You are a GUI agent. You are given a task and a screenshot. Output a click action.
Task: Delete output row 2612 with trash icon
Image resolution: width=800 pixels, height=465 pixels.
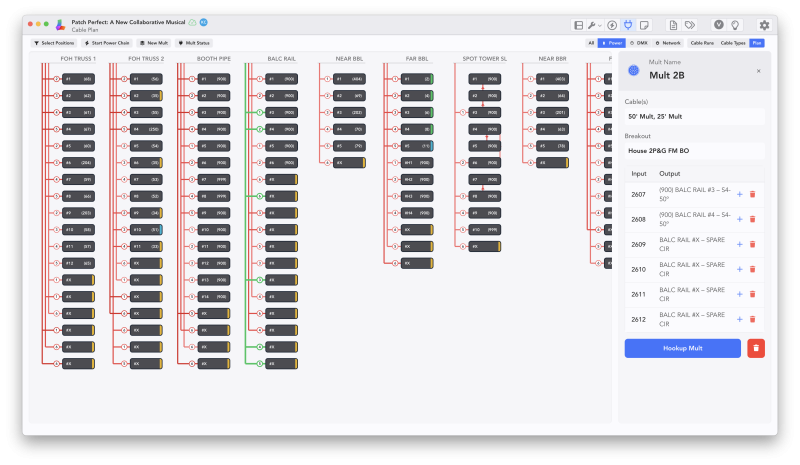tap(752, 320)
